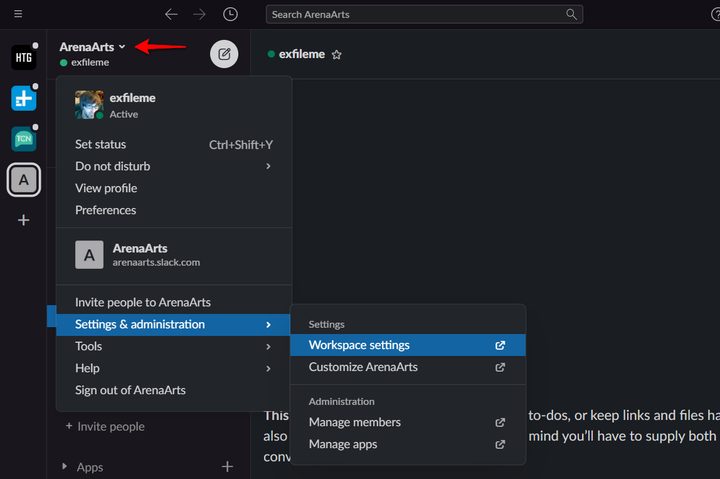Select Invite people to ArenaArts
720x479 pixels.
174,302
